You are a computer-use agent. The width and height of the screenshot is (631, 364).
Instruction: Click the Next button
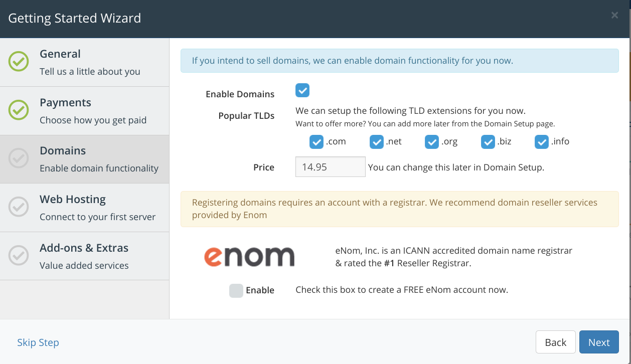tap(599, 342)
